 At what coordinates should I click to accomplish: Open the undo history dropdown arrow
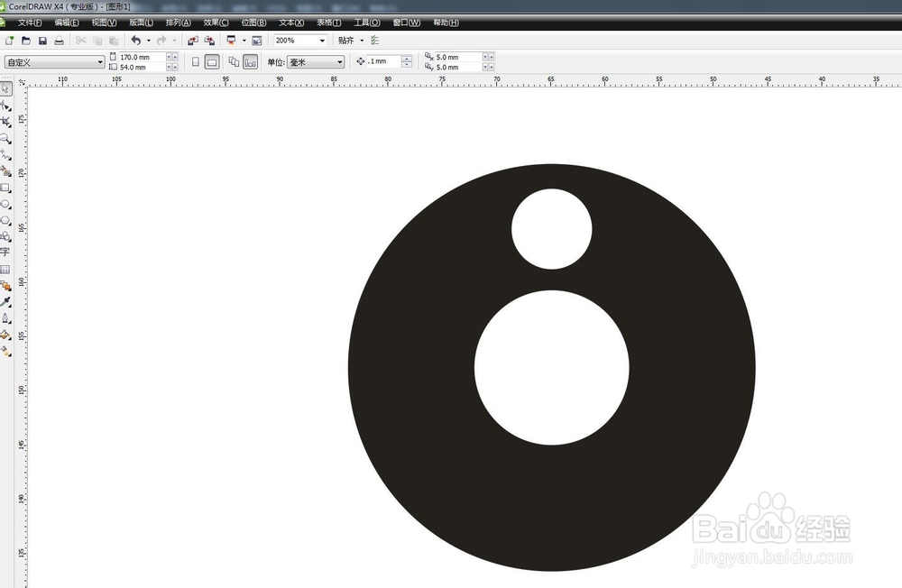coord(149,41)
